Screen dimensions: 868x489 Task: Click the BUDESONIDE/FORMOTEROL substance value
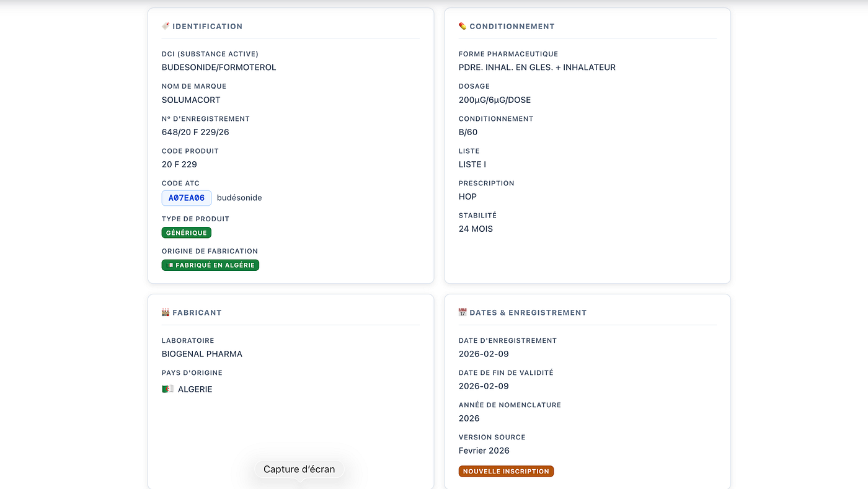[219, 68]
